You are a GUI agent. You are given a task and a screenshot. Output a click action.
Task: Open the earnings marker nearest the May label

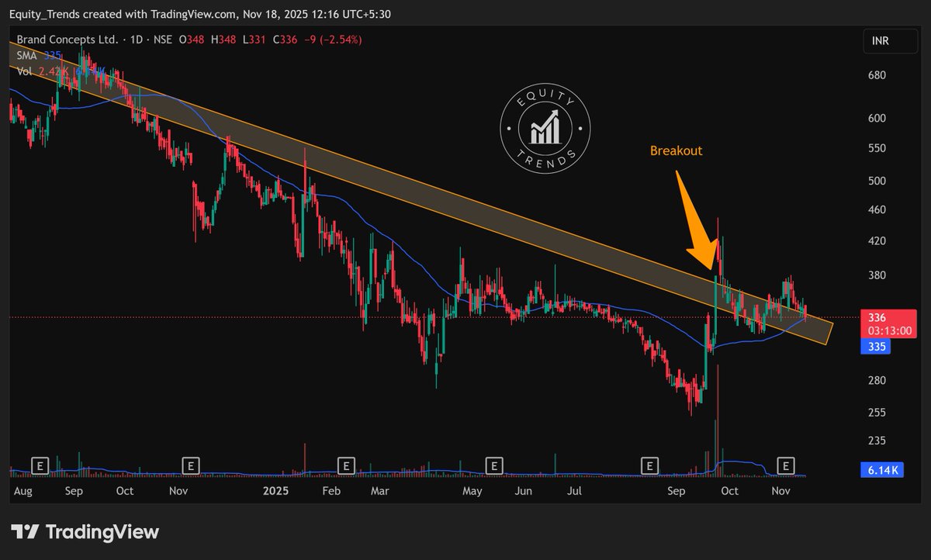click(x=493, y=465)
